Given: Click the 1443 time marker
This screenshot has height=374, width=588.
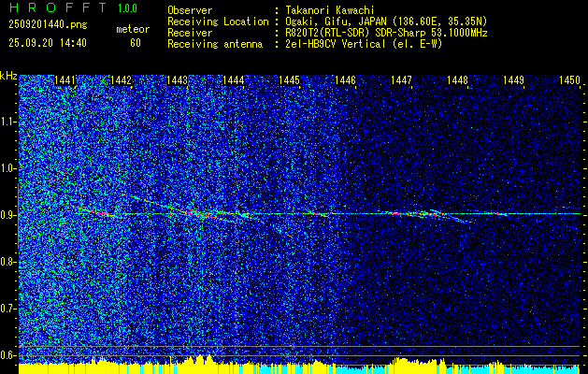Looking at the screenshot, I should [177, 79].
